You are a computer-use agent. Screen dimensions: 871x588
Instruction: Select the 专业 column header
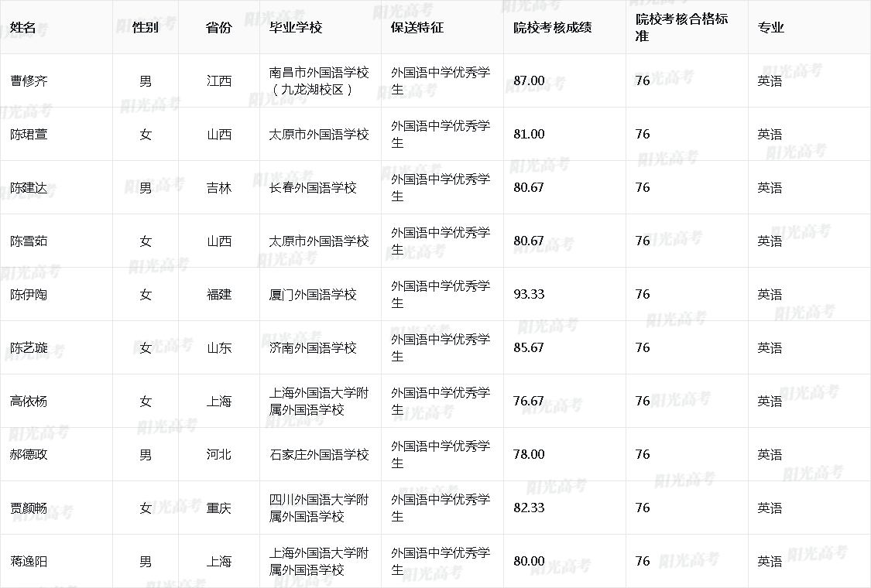click(x=770, y=27)
